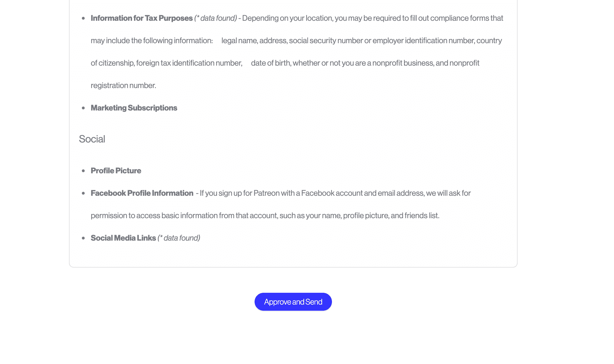Click the Facebook Profile Information label

click(142, 193)
